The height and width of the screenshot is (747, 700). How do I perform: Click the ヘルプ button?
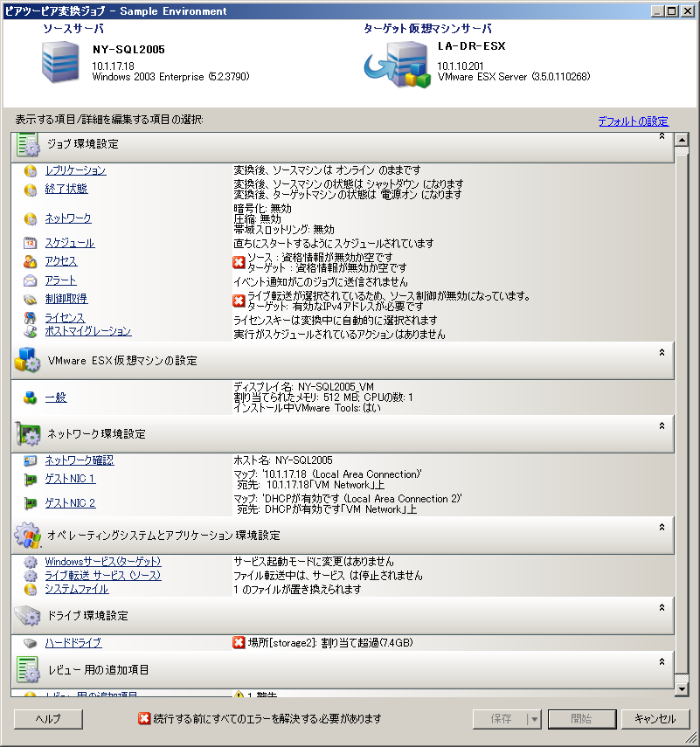[x=48, y=719]
